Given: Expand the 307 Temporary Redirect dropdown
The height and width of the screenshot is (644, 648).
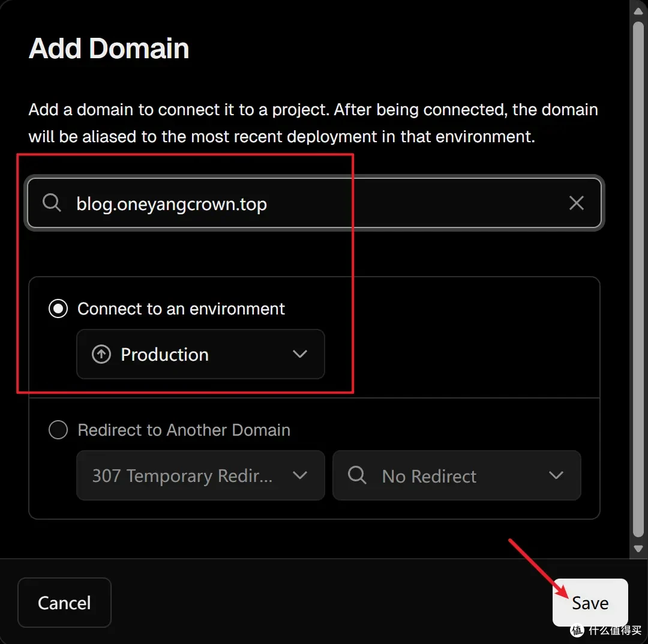Looking at the screenshot, I should tap(200, 475).
